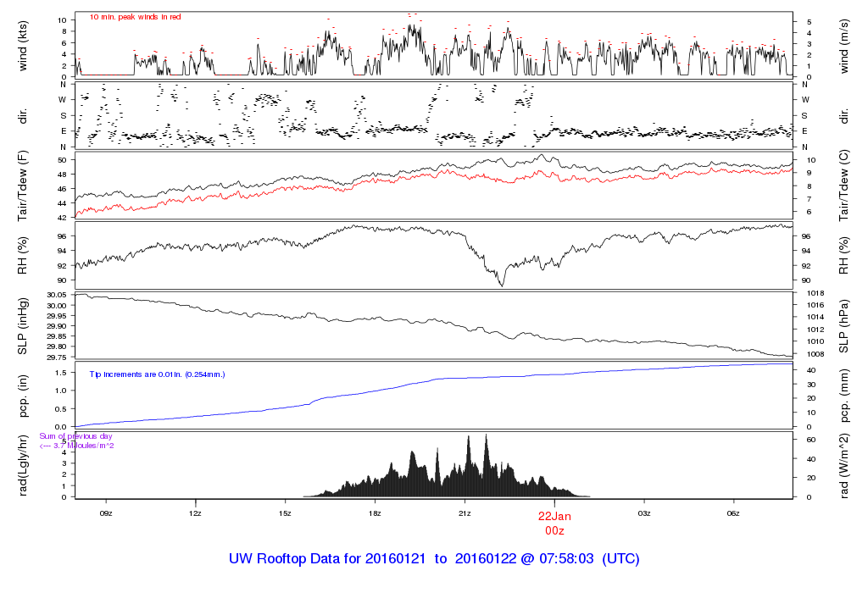Click the '12z' time axis tick label
This screenshot has height=593, width=868.
[195, 513]
